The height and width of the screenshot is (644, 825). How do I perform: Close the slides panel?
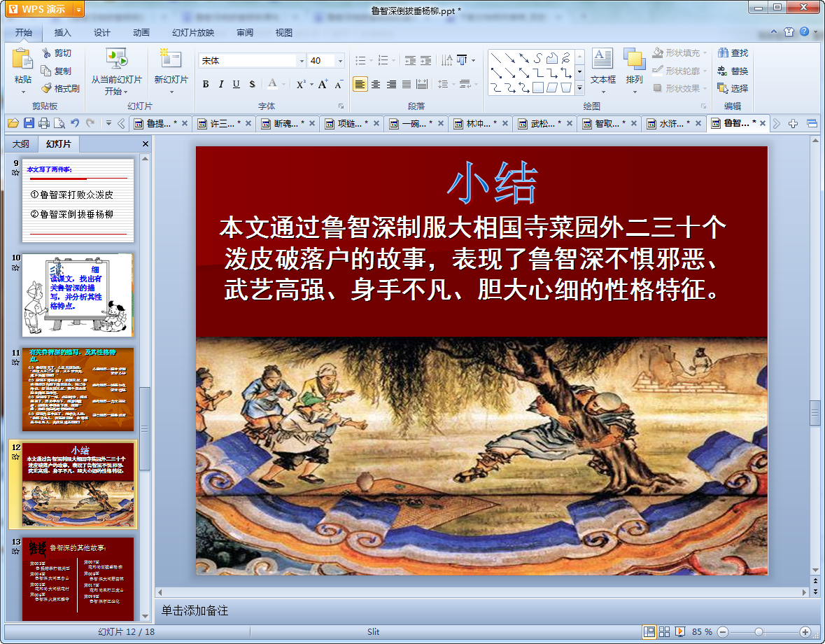(146, 143)
